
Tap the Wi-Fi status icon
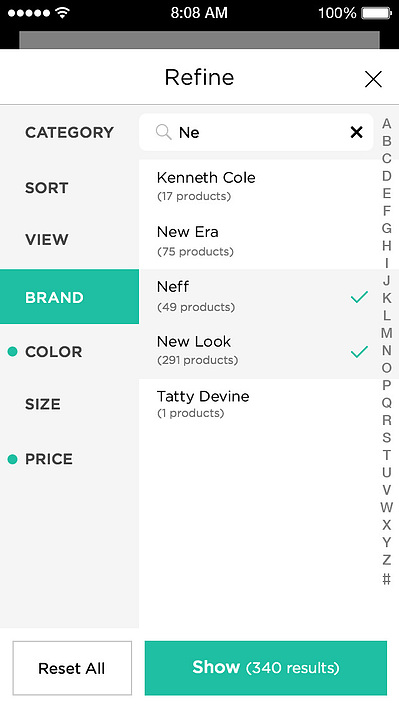[x=62, y=13]
